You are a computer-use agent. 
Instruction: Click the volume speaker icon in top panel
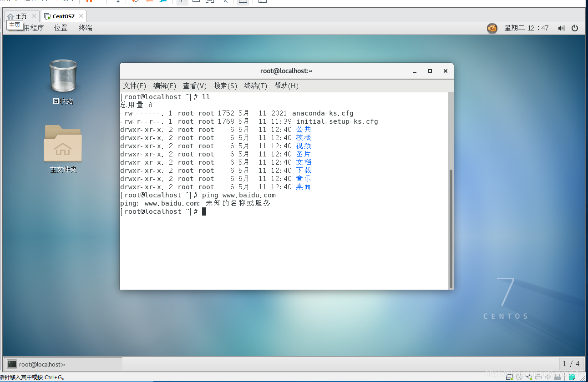(x=561, y=28)
